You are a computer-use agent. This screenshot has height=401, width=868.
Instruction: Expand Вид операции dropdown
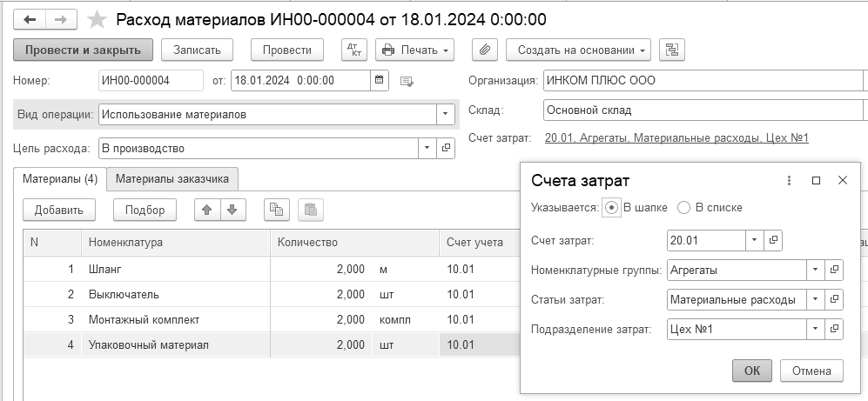(446, 115)
